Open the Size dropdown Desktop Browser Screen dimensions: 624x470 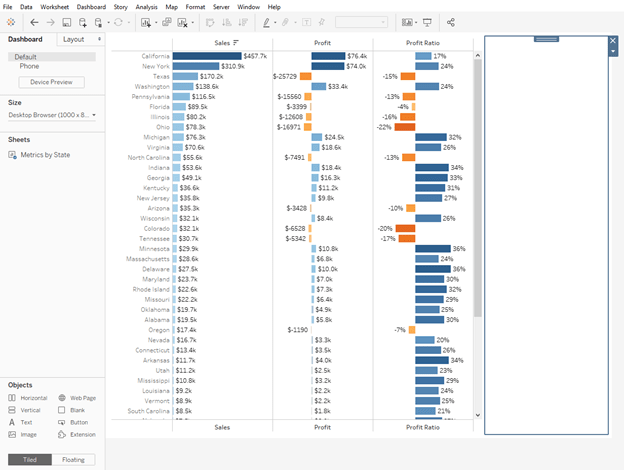tap(51, 115)
